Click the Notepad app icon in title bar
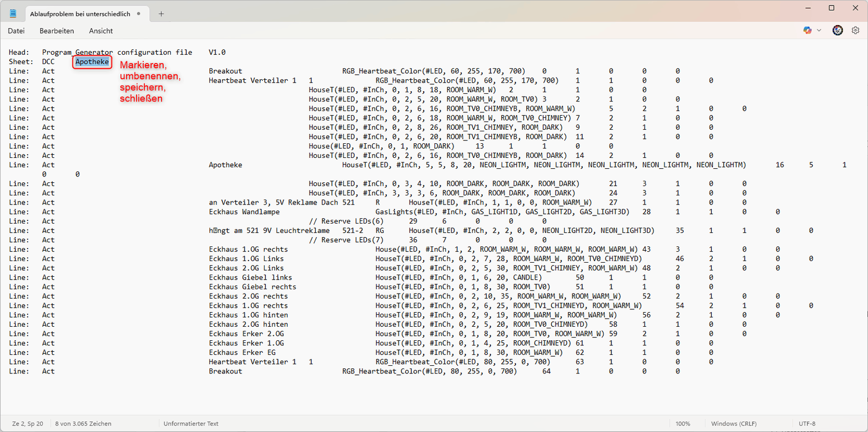Screen dimensions: 868x432 pyautogui.click(x=13, y=14)
